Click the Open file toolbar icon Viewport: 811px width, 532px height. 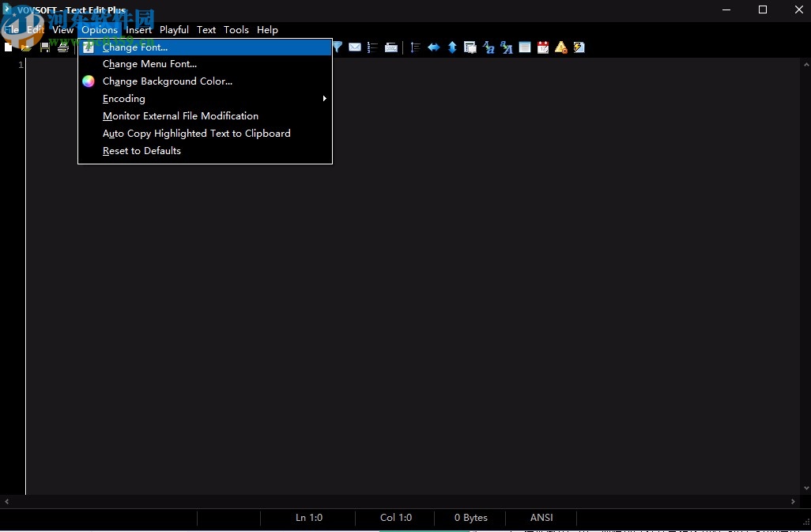tap(26, 47)
